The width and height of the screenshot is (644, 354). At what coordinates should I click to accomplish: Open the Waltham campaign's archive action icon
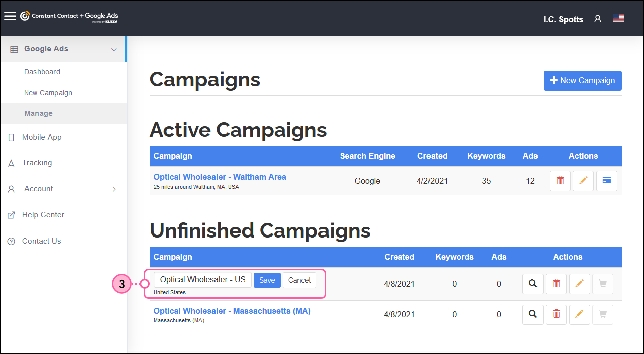pyautogui.click(x=606, y=181)
